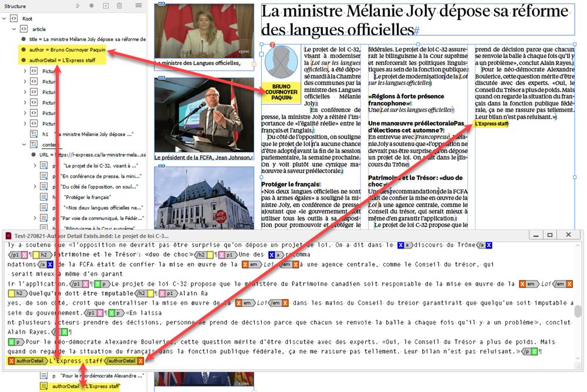
Task: Click the Story Editor InDesign document icon
Action: click(x=8, y=236)
